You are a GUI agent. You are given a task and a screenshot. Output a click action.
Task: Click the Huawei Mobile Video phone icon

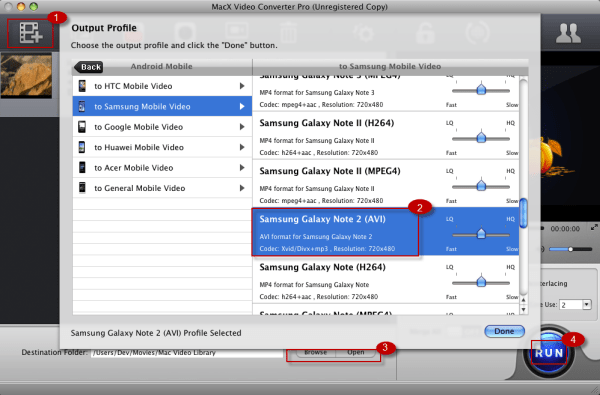click(x=82, y=147)
